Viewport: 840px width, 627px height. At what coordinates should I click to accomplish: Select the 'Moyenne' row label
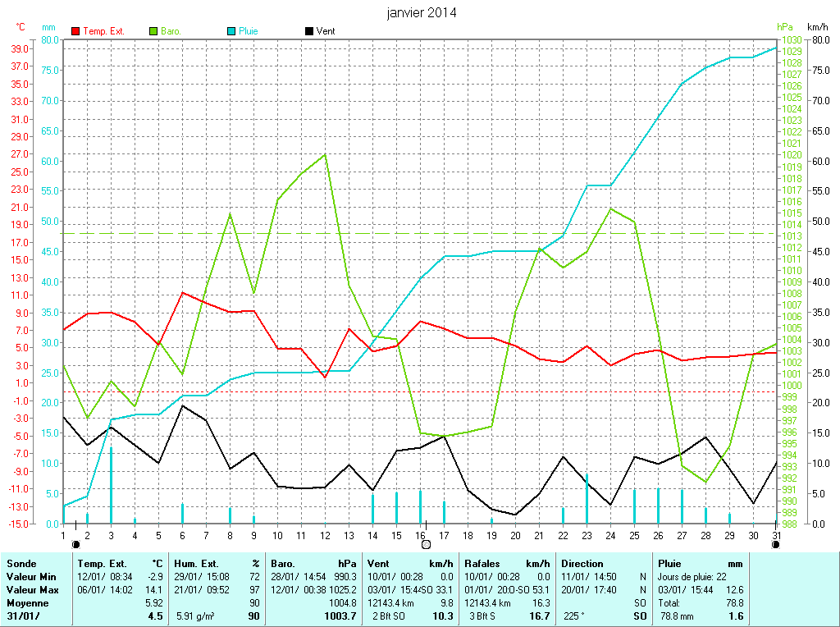(x=27, y=602)
